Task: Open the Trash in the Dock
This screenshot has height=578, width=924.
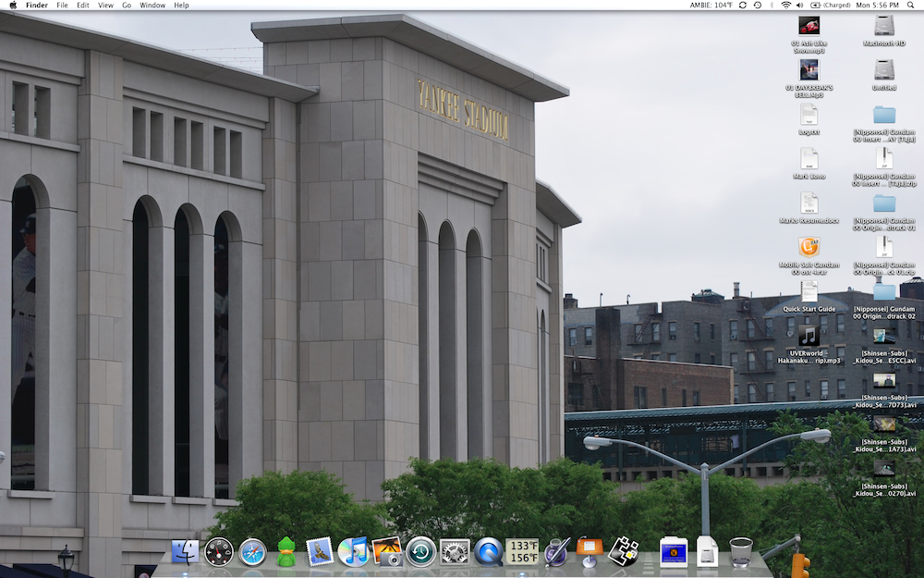Action: (741, 552)
